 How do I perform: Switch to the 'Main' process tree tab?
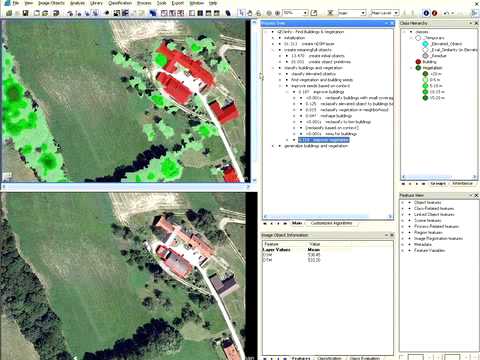click(297, 223)
